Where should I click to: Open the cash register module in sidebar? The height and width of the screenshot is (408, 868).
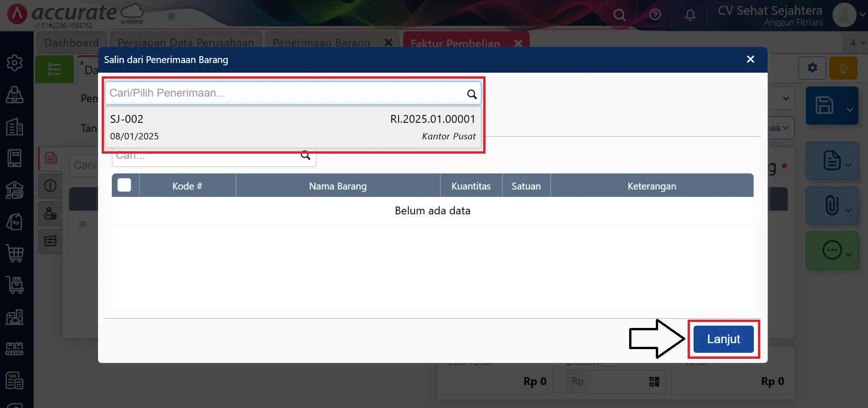[x=15, y=95]
